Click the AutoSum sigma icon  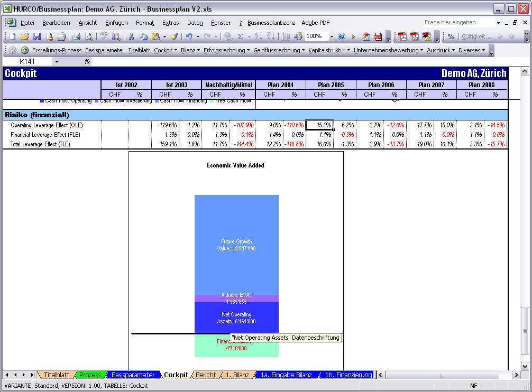click(240, 36)
